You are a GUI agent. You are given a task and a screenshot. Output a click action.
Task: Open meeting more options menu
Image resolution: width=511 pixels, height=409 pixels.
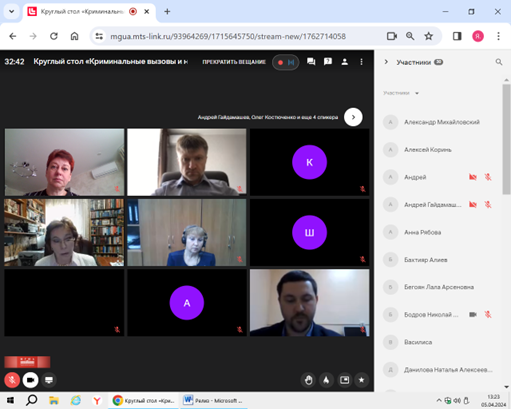pyautogui.click(x=361, y=62)
